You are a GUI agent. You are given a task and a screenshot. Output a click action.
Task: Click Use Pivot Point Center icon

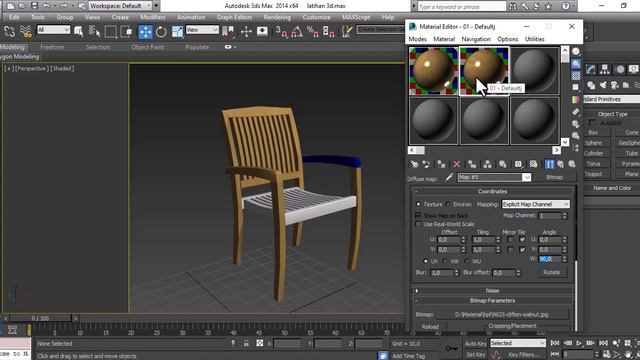pos(228,31)
